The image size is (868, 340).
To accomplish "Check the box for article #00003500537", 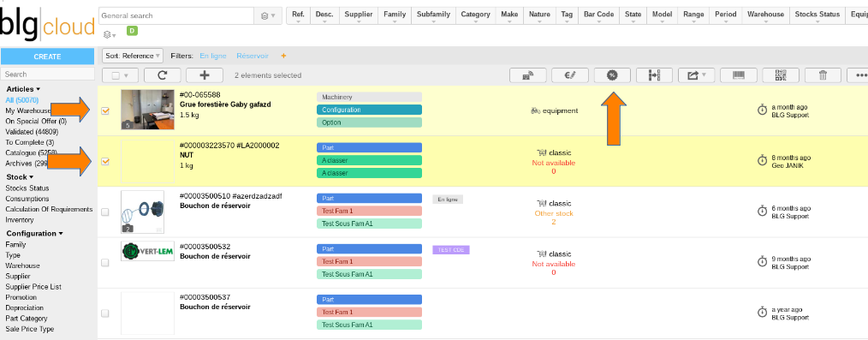I will coord(105,313).
